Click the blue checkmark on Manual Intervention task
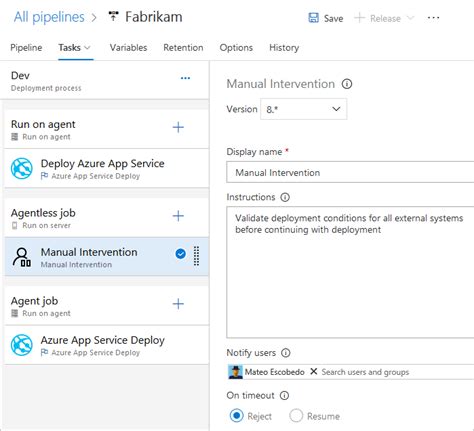The image size is (474, 431). (181, 254)
